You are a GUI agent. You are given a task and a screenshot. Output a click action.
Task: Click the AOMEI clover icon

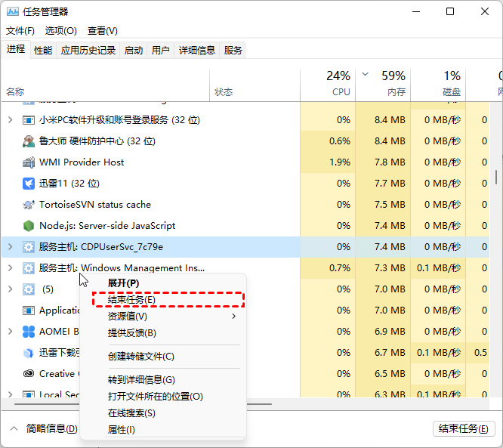(29, 332)
